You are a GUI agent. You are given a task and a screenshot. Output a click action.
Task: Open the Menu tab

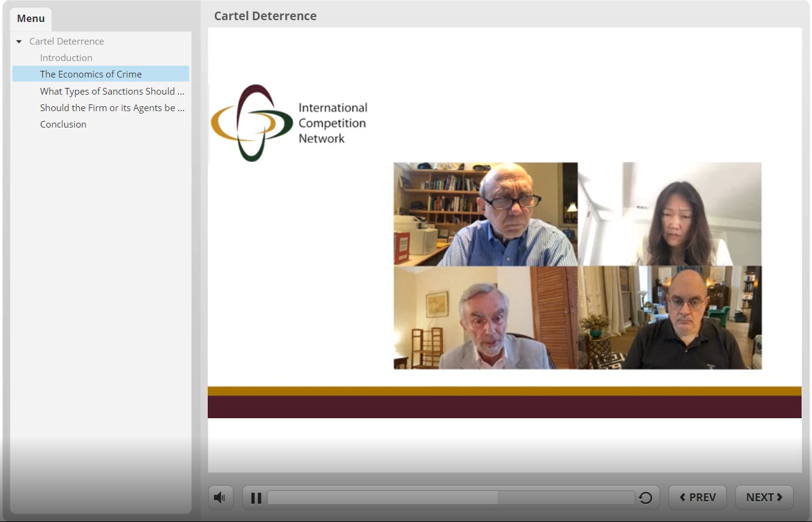pyautogui.click(x=31, y=18)
